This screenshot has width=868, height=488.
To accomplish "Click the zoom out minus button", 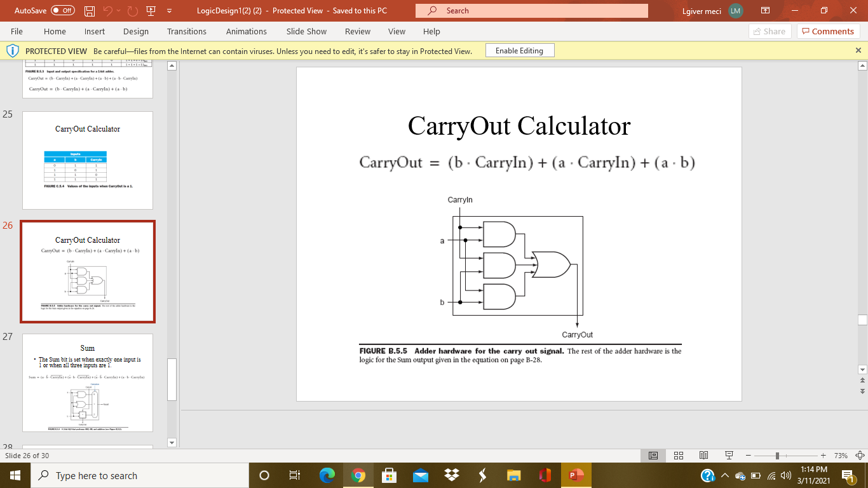I will coord(748,456).
